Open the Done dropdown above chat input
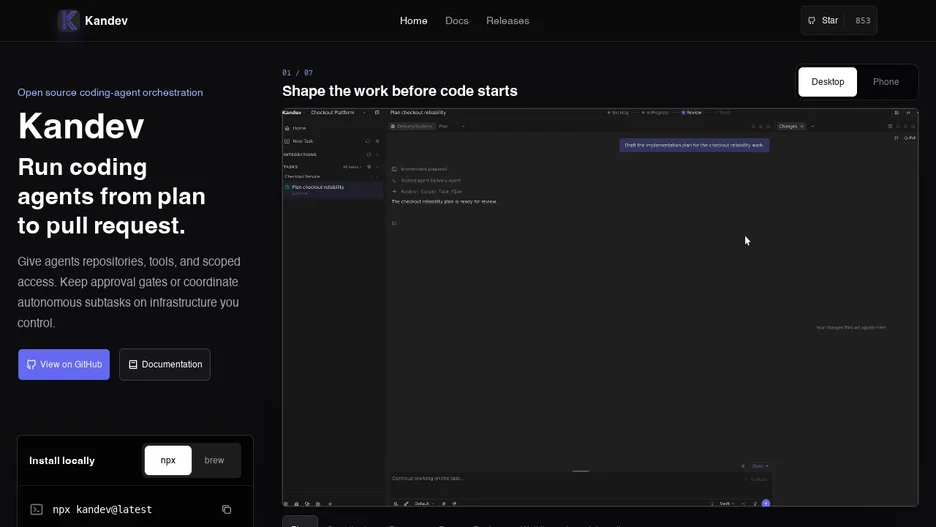Image resolution: width=936 pixels, height=527 pixels. pos(760,466)
